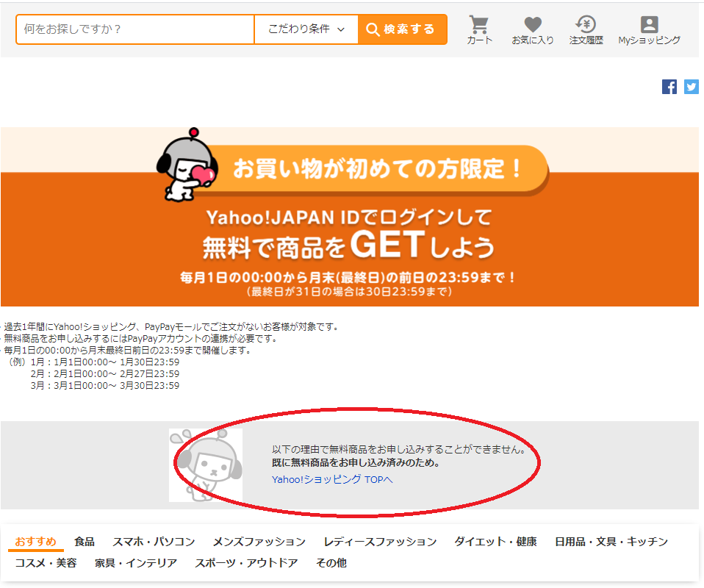
Task: Click the line 1月：1月1日00:00～ 1月30日23:59
Action: (105, 362)
